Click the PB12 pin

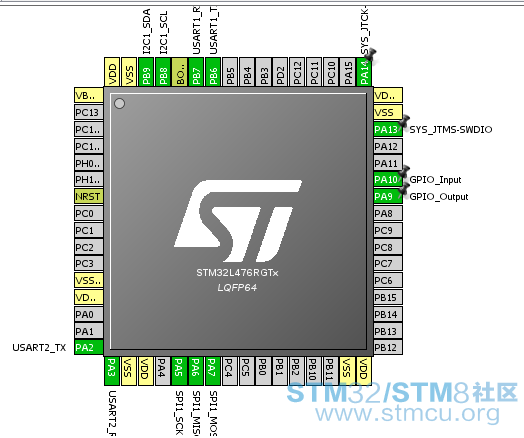pyautogui.click(x=388, y=347)
